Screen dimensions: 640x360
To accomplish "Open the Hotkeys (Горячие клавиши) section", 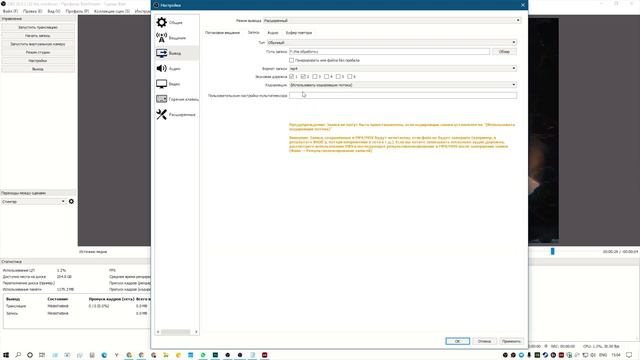I will (176, 99).
